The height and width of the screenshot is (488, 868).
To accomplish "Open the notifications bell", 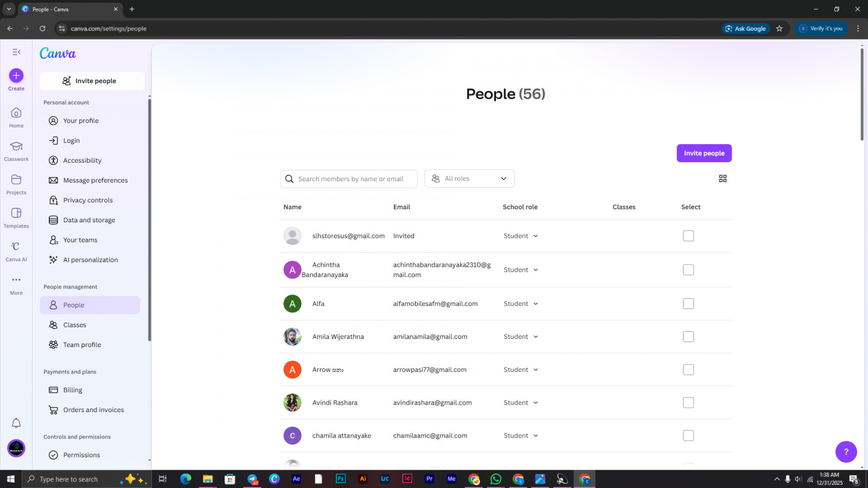I will click(16, 423).
